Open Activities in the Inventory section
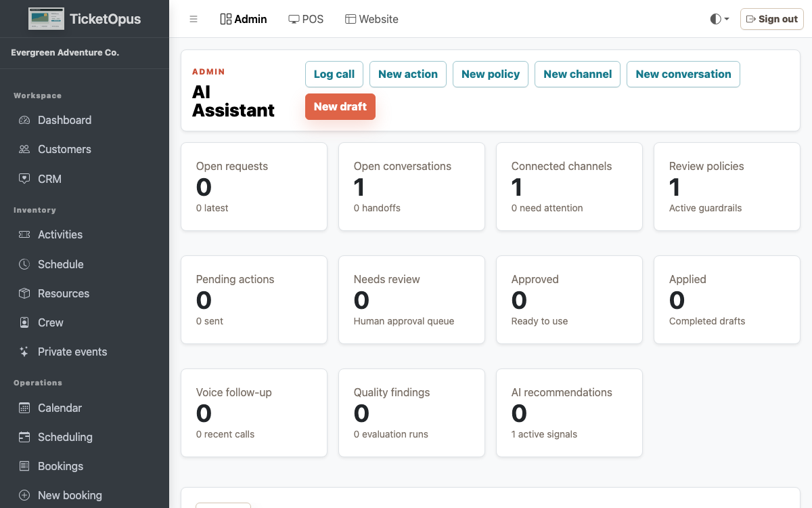The height and width of the screenshot is (508, 812). pyautogui.click(x=85, y=235)
